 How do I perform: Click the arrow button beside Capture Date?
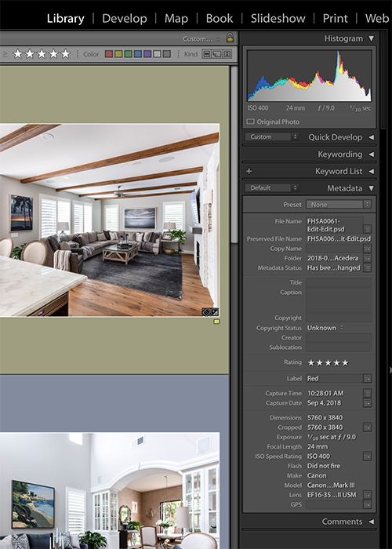pos(367,403)
